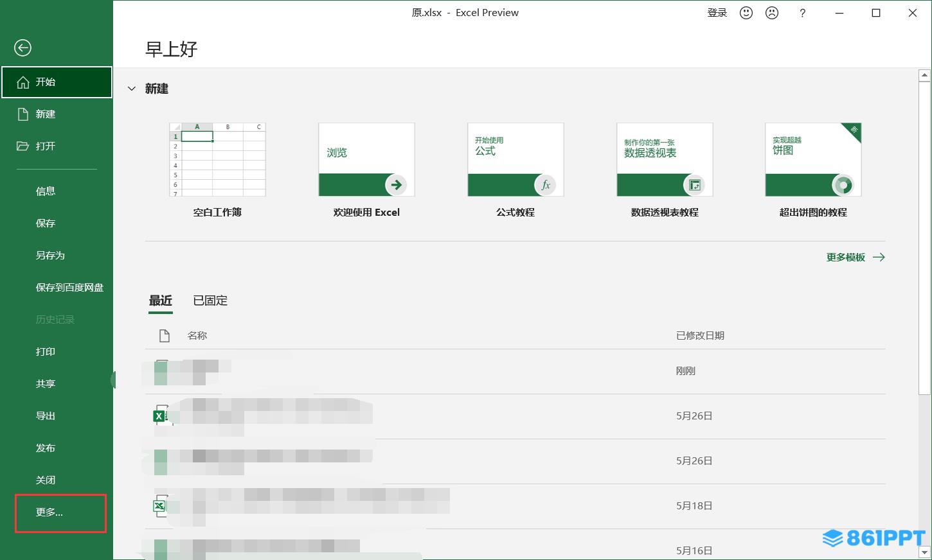
Task: Switch to the 已固定 tab
Action: coord(210,301)
